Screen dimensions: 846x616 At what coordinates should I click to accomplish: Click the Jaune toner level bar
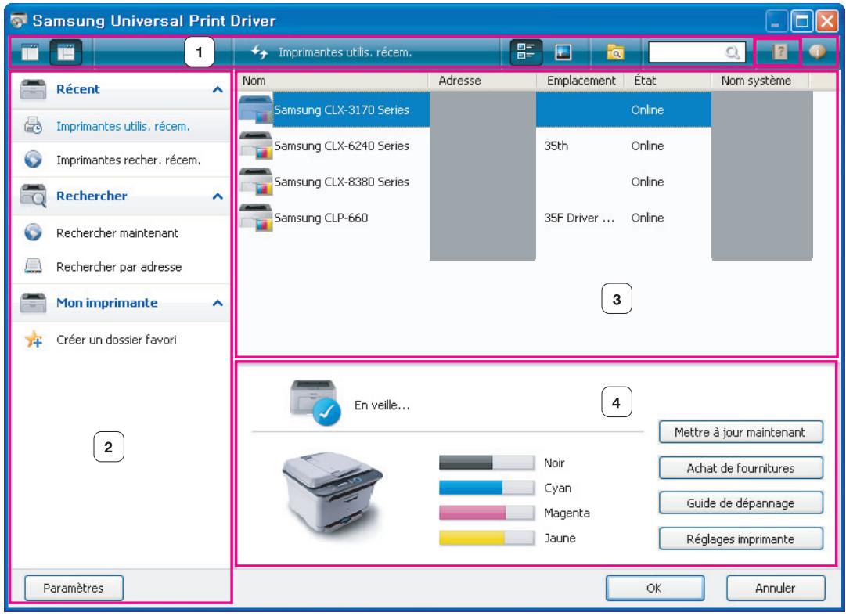(x=487, y=538)
